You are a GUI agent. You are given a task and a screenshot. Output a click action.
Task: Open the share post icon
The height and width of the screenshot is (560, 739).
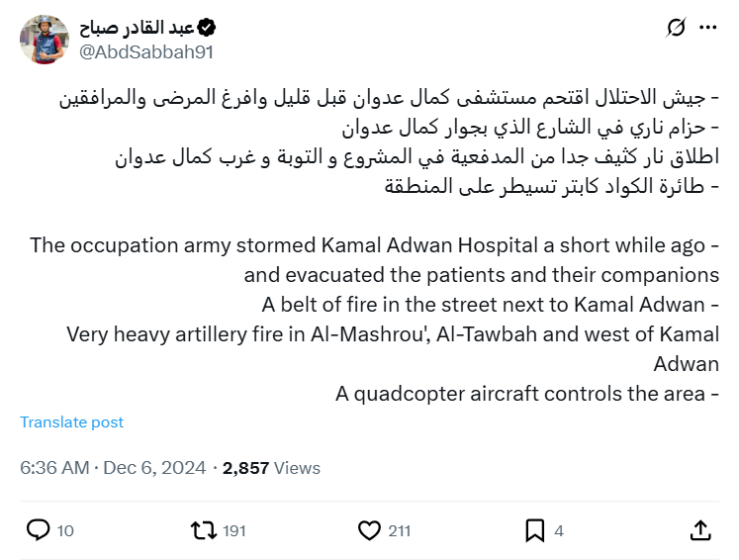point(699,530)
